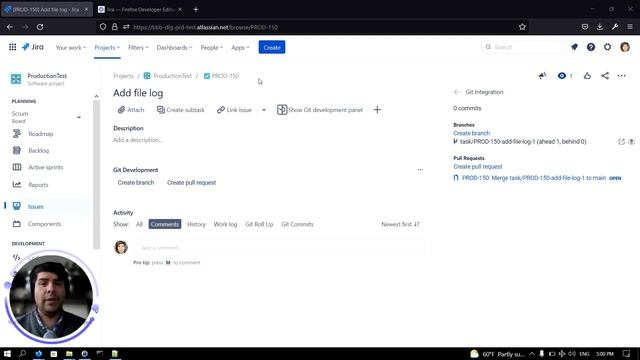The image size is (640, 360).
Task: Click Add a description field
Action: coord(138,140)
